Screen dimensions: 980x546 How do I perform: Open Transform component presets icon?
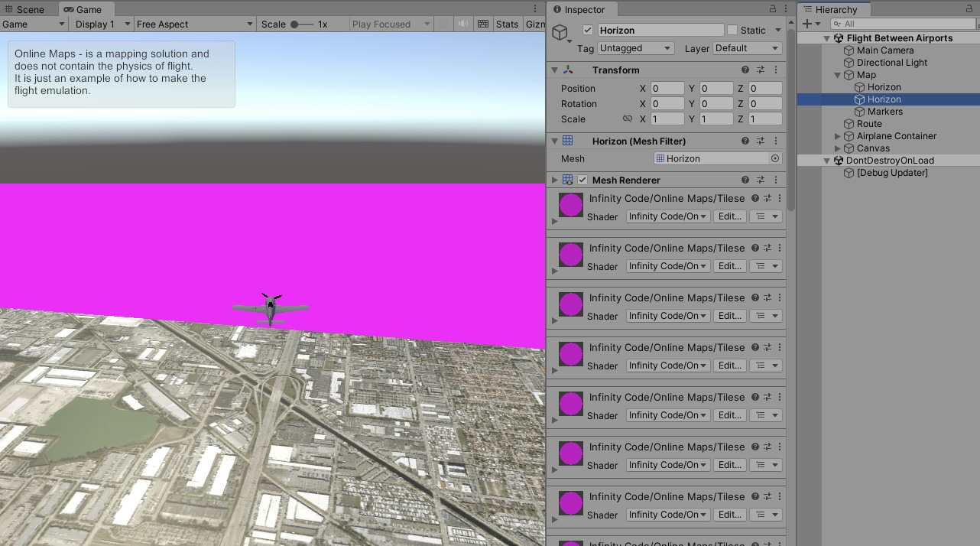pyautogui.click(x=761, y=70)
